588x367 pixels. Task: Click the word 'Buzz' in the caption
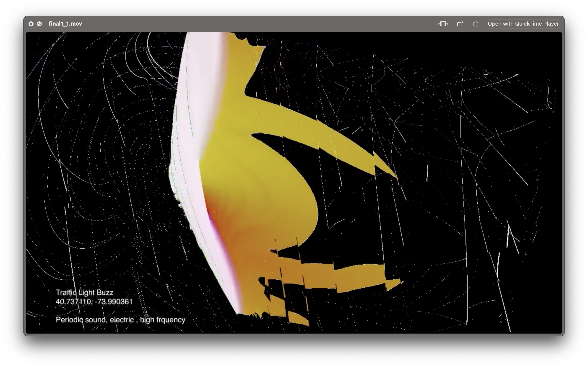click(105, 293)
